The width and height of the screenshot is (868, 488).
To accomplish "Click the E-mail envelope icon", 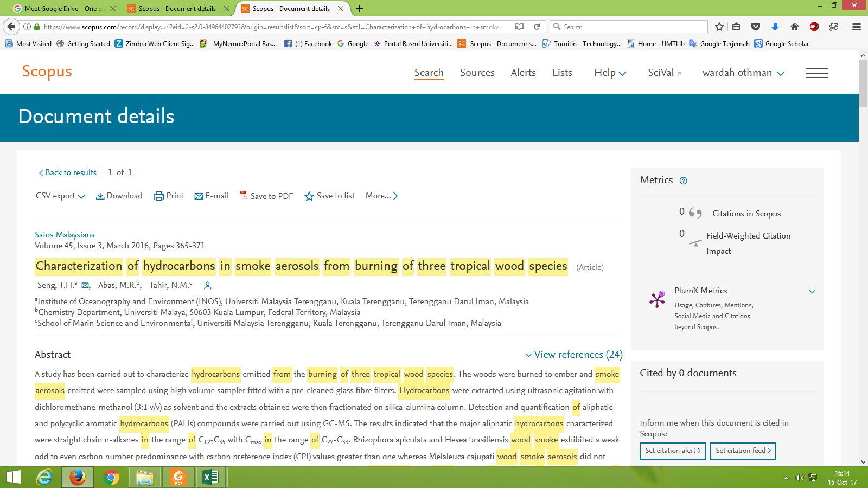I will [199, 196].
